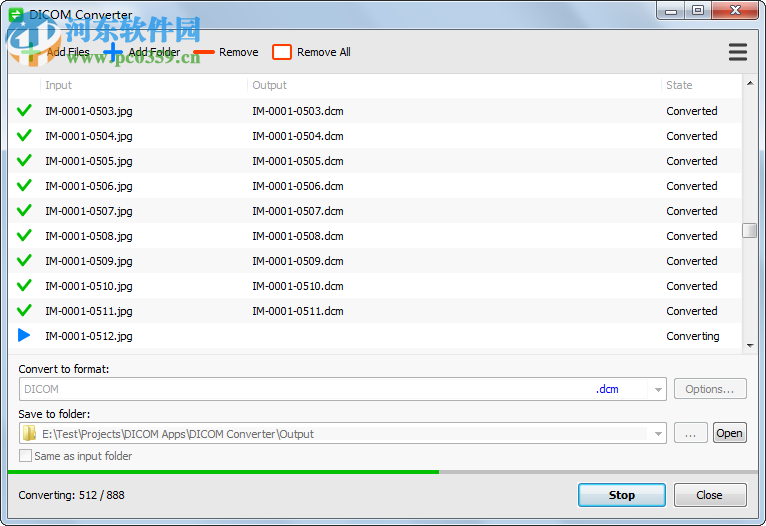Screen dimensions: 766x526
Task: Click the Add Files label
Action: pos(68,52)
